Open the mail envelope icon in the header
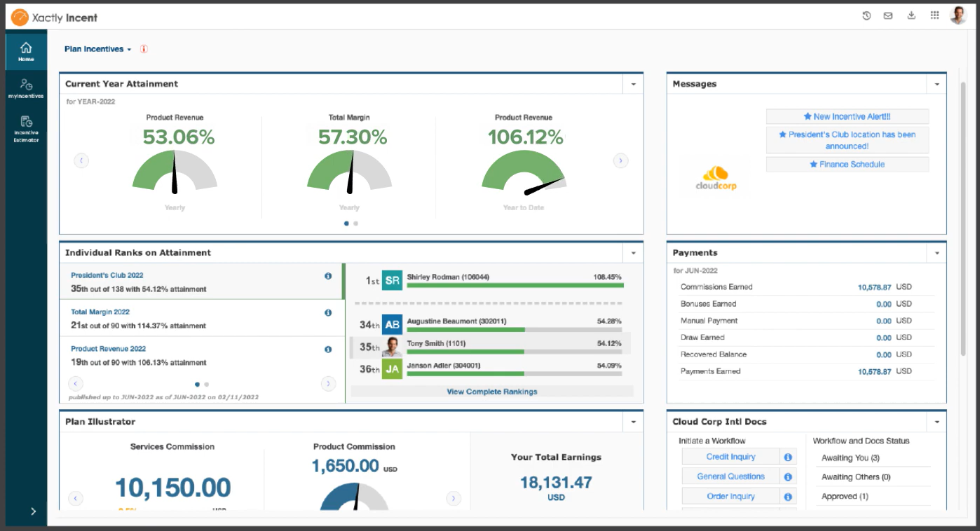Viewport: 980px width, 531px height. point(888,16)
